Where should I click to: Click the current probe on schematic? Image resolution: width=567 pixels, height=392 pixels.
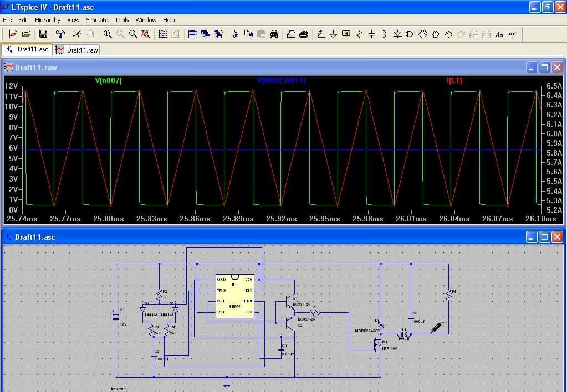pyautogui.click(x=438, y=327)
